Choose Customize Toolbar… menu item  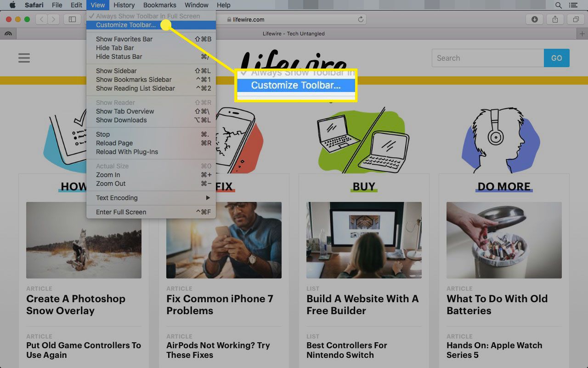click(151, 25)
